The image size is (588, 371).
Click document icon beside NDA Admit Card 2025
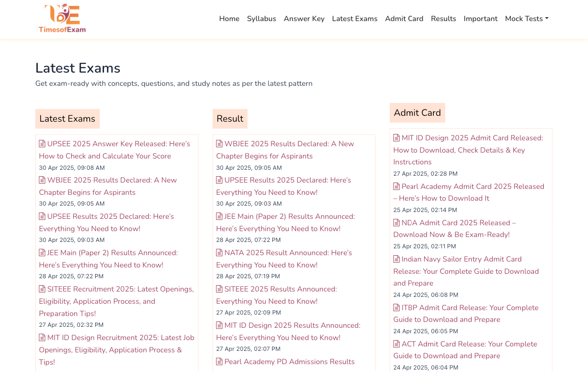click(397, 223)
